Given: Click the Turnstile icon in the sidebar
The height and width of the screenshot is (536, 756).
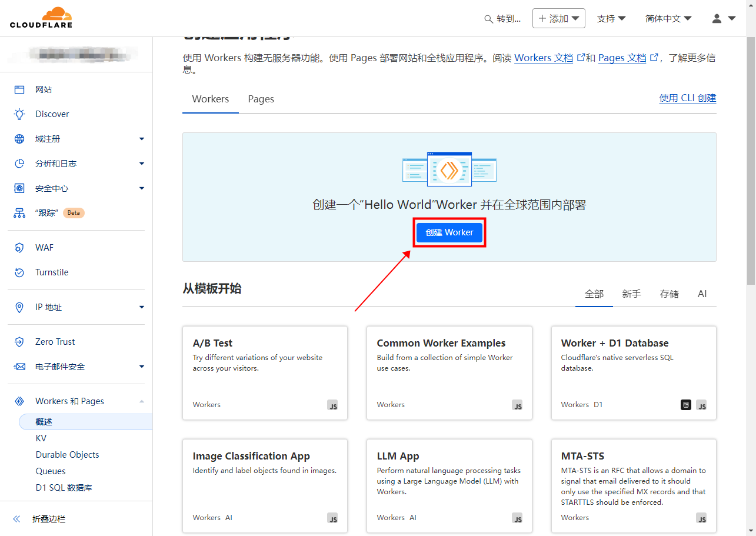Looking at the screenshot, I should (x=19, y=272).
